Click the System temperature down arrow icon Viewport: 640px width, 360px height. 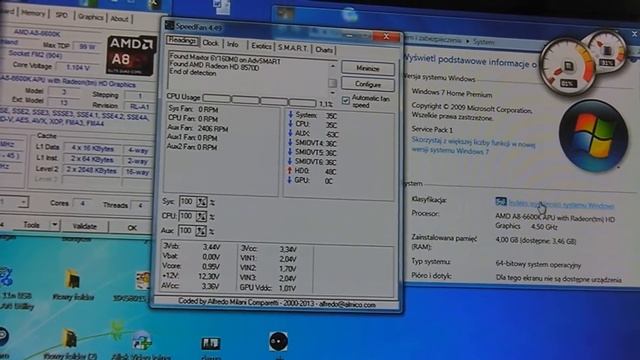coord(291,114)
